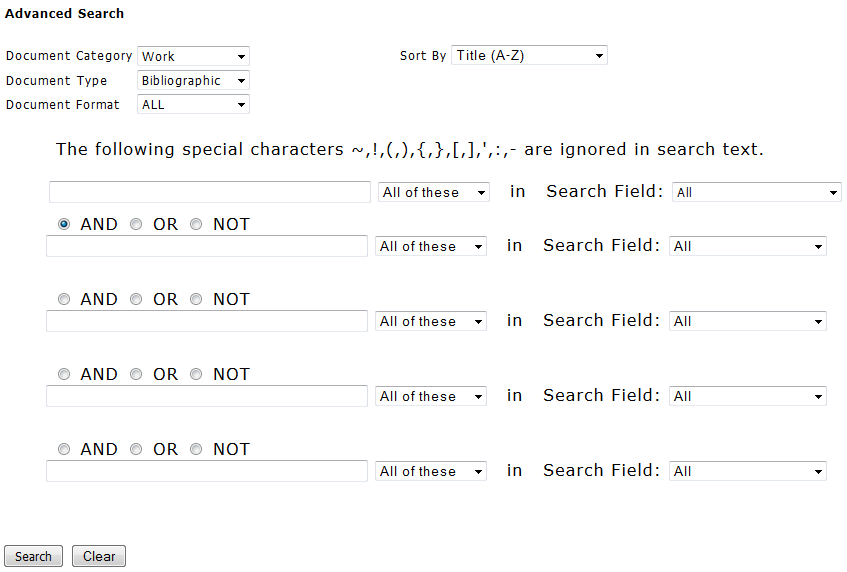
Task: Open the Sort By dropdown
Action: pyautogui.click(x=529, y=56)
